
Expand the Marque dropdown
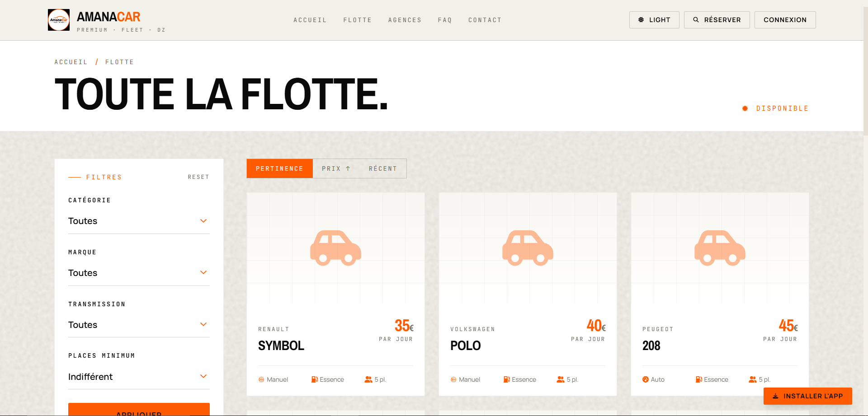point(139,273)
